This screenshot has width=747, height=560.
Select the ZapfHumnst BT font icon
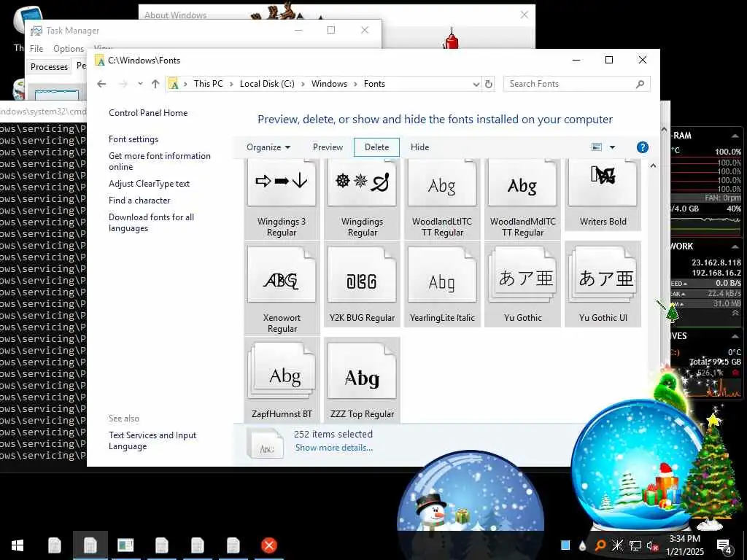[281, 379]
